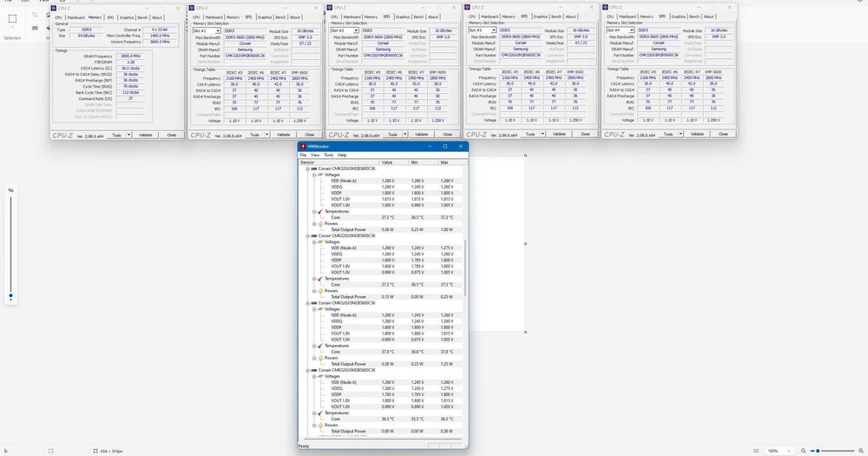Click the Min column header in HWMonitor

pos(423,162)
